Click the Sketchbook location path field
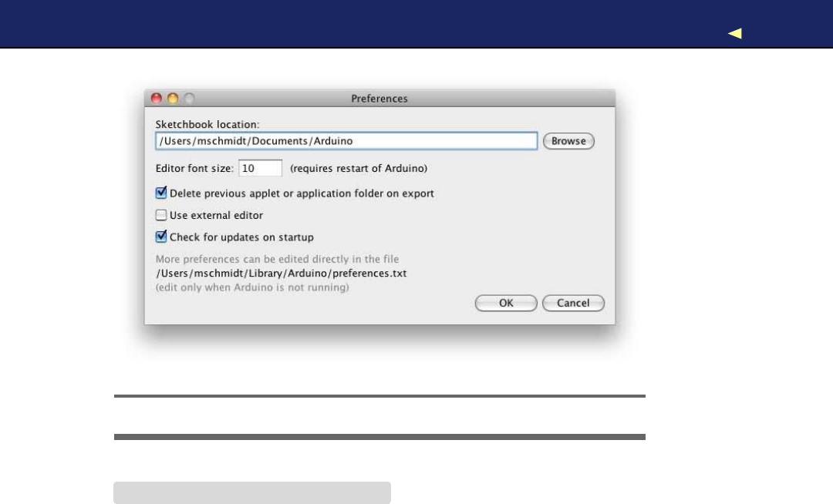The image size is (833, 504). tap(346, 141)
